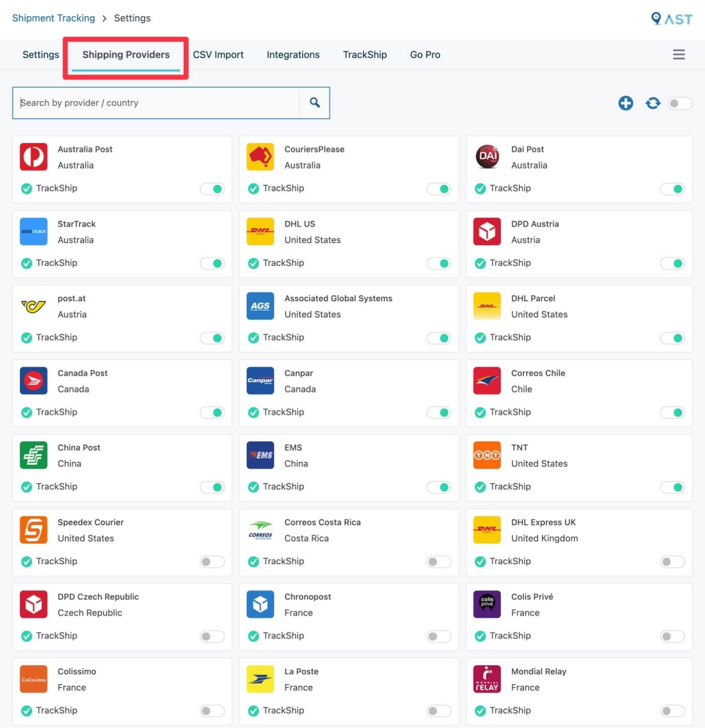Click the Speedex Courier logo icon
The width and height of the screenshot is (705, 728).
coord(33,530)
